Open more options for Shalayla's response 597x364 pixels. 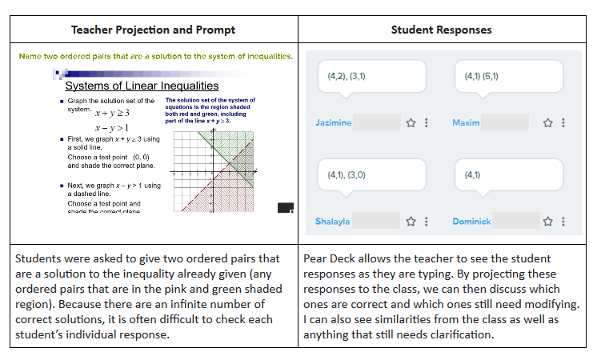[426, 222]
